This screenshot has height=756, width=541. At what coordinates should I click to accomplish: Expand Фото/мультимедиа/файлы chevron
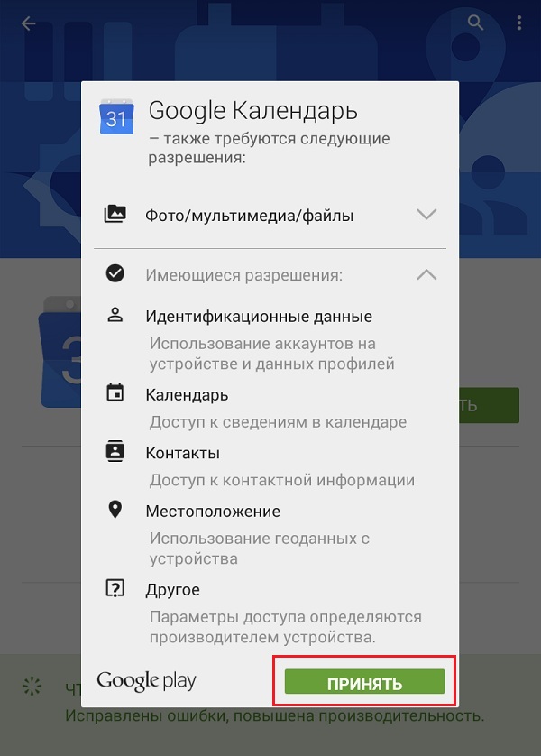tap(426, 214)
